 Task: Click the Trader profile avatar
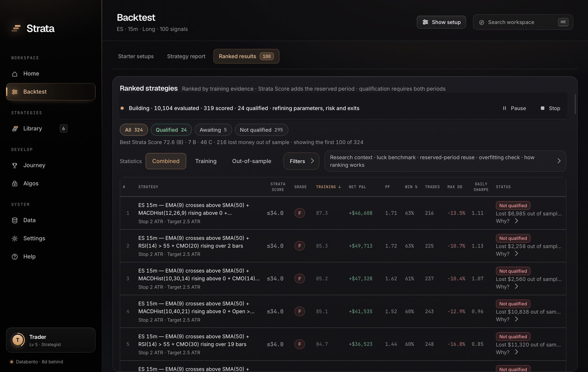pyautogui.click(x=18, y=340)
